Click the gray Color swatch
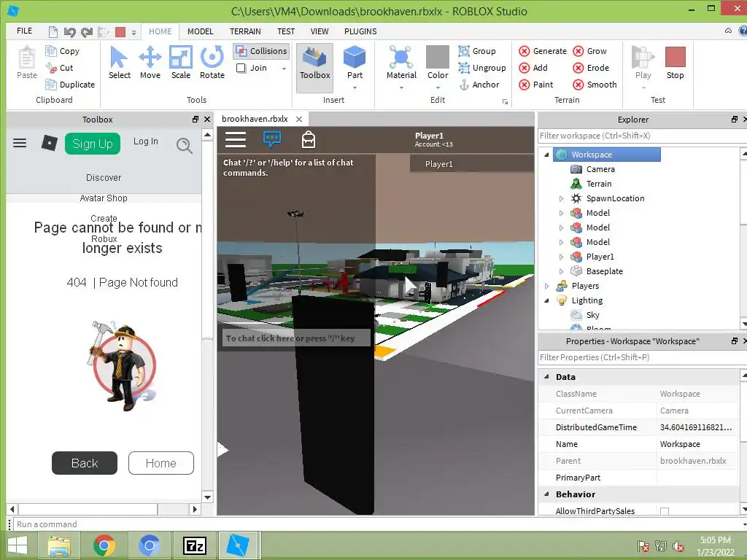 [438, 57]
